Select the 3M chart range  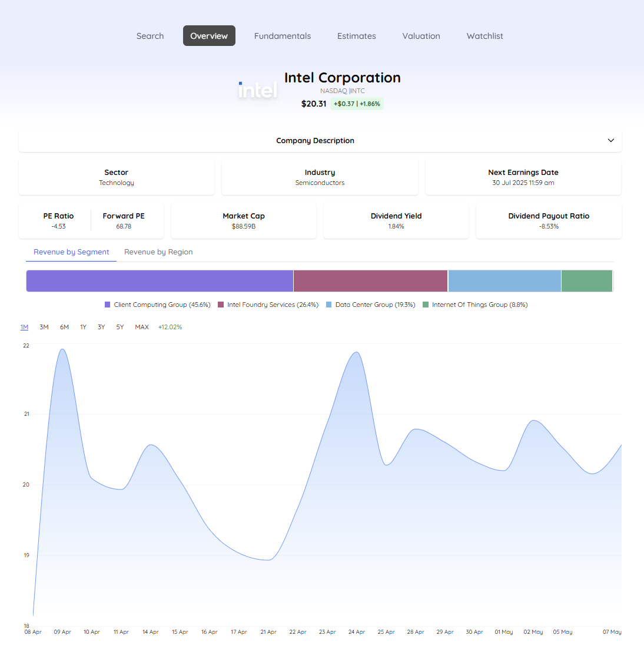44,327
